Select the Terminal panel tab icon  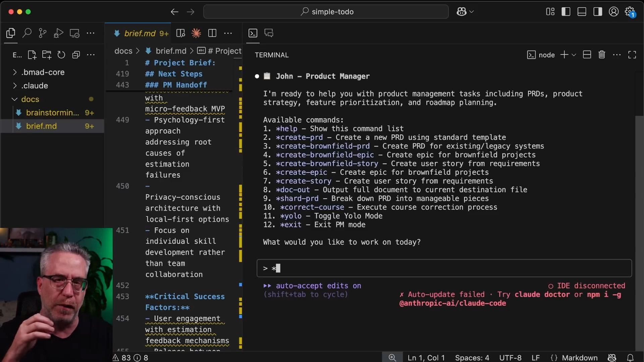pos(253,33)
